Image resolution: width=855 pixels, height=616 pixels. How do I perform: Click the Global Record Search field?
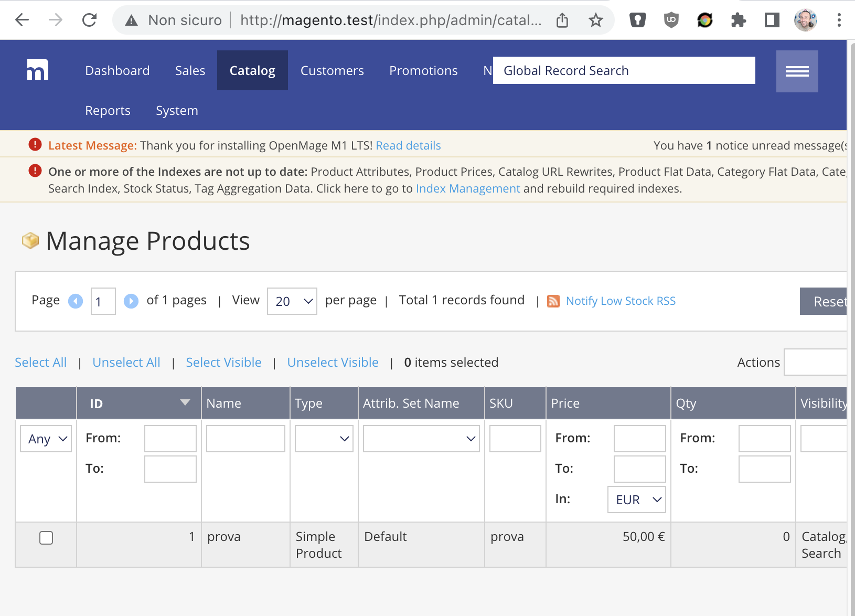(624, 71)
